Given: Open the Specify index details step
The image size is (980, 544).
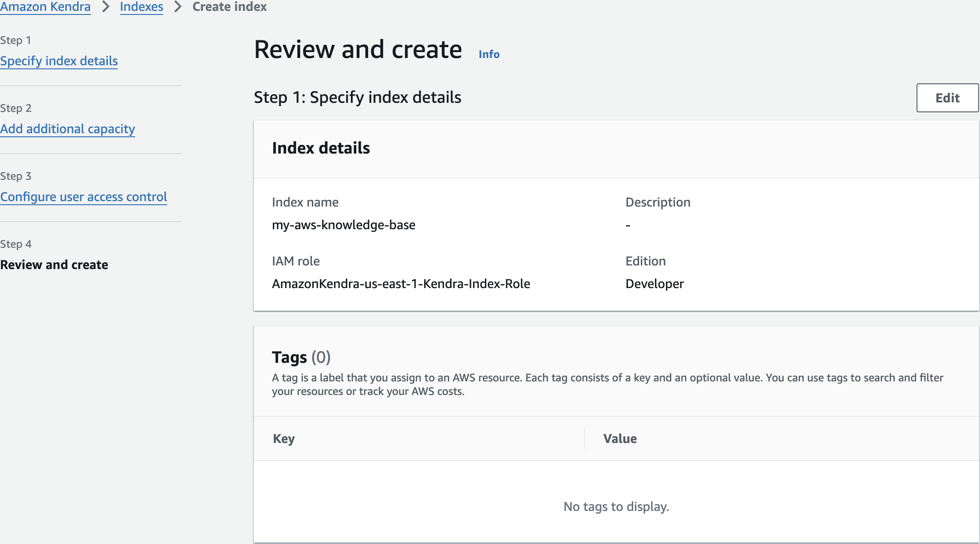Looking at the screenshot, I should click(x=59, y=61).
